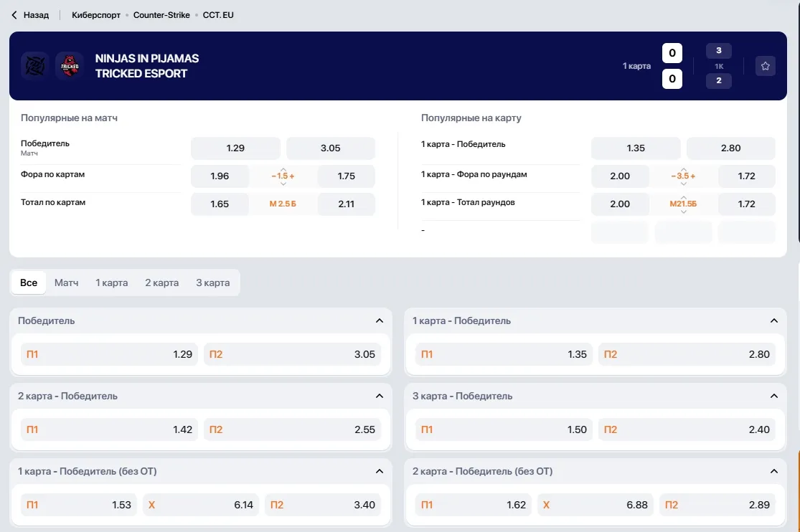This screenshot has width=800, height=532.
Task: Increase round handicap arrow above −3.5
Action: tap(683, 169)
